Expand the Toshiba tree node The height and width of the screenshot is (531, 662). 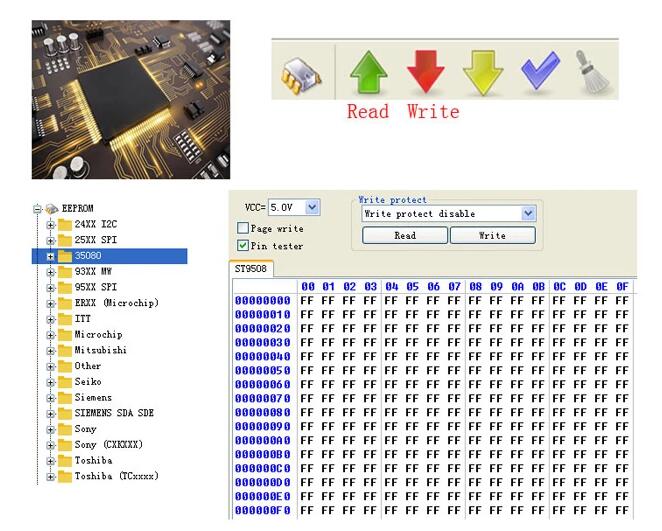click(x=50, y=461)
